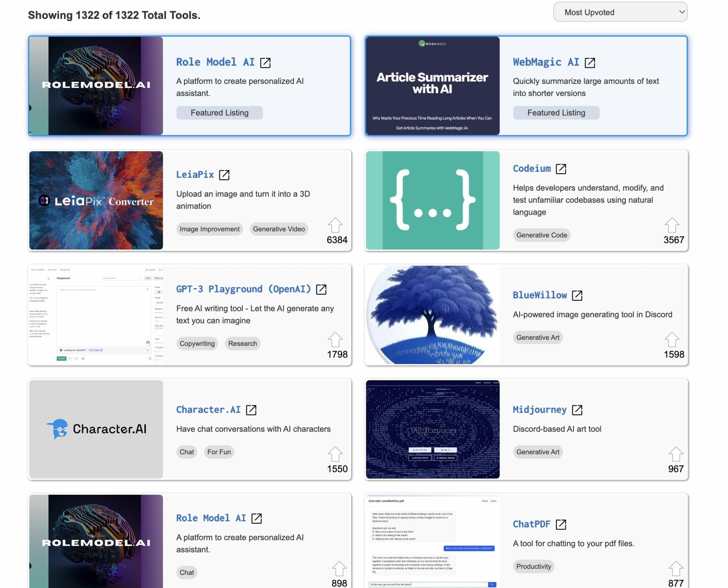
Task: Open the Most Upvoted sort dropdown
Action: (x=620, y=12)
